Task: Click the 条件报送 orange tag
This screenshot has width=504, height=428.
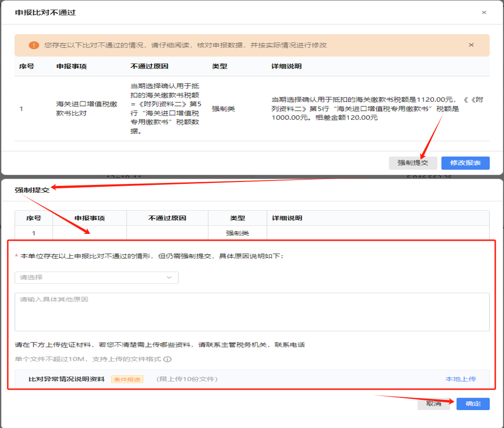Action: coord(127,379)
